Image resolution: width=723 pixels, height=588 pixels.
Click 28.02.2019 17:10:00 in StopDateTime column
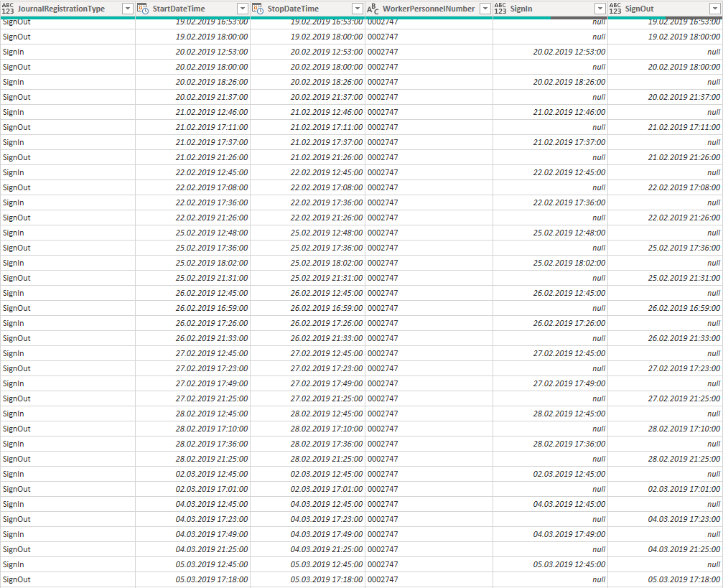[x=327, y=429]
